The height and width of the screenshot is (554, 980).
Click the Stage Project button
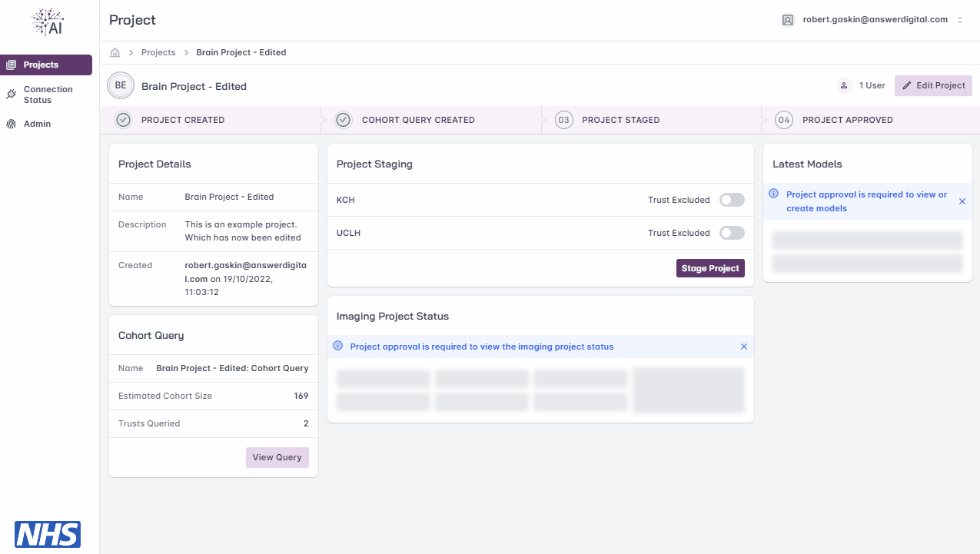coord(710,268)
